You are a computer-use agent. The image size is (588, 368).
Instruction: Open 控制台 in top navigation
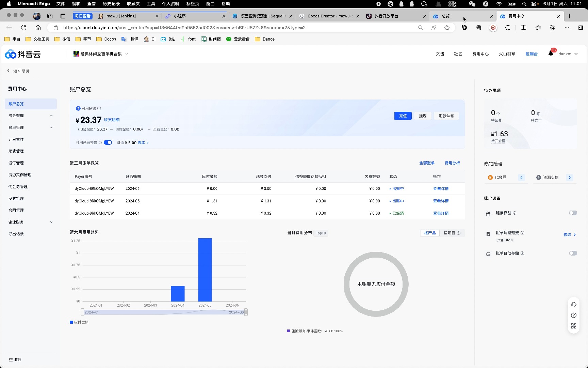tap(531, 54)
